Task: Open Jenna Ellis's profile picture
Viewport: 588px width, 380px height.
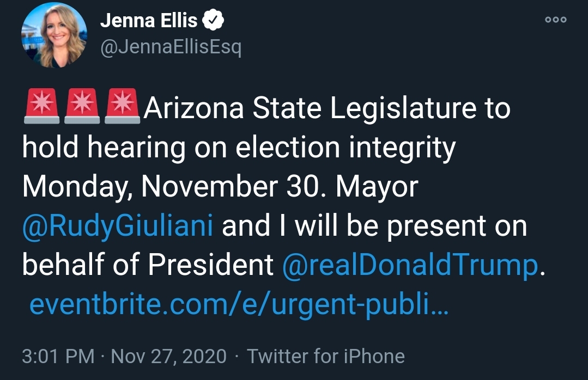Action: tap(54, 35)
